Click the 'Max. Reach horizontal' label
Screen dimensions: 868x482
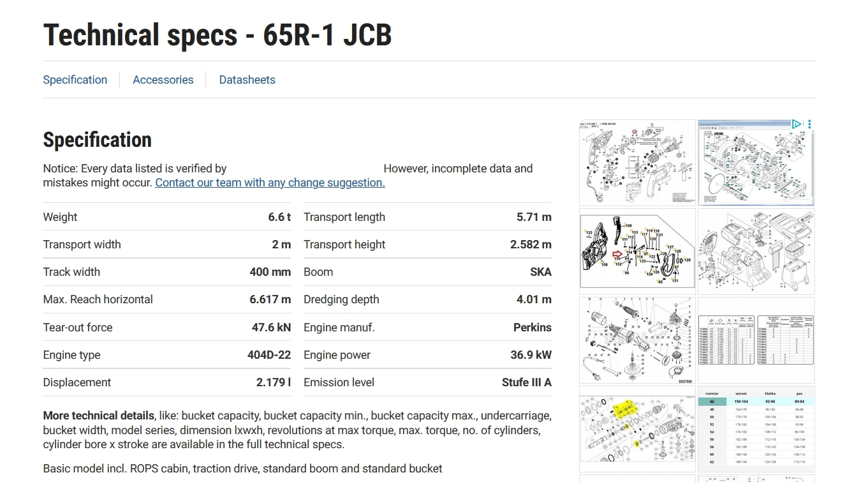pyautogui.click(x=98, y=299)
